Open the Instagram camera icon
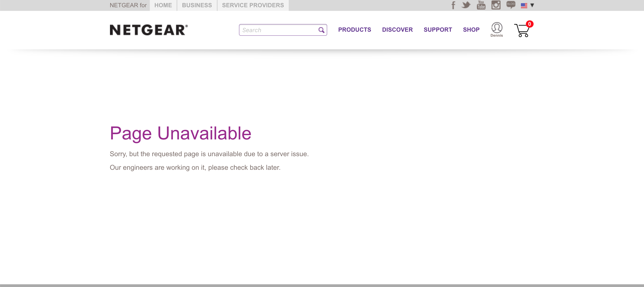The width and height of the screenshot is (644, 287). tap(496, 5)
